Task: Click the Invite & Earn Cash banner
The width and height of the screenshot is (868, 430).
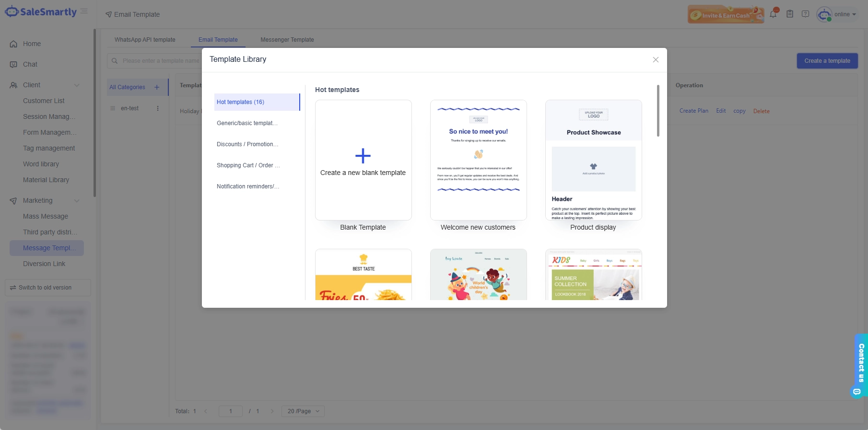Action: pyautogui.click(x=726, y=14)
